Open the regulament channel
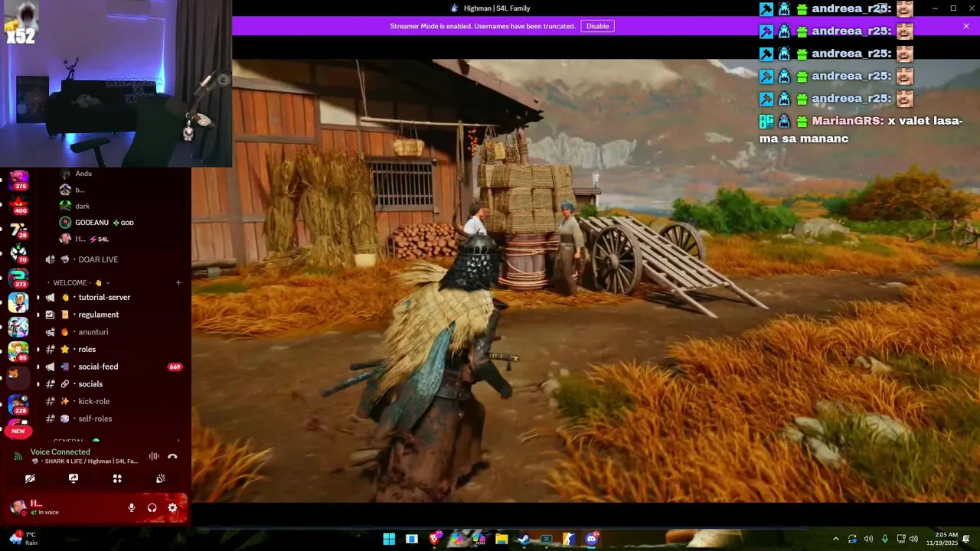This screenshot has height=551, width=980. [111, 315]
